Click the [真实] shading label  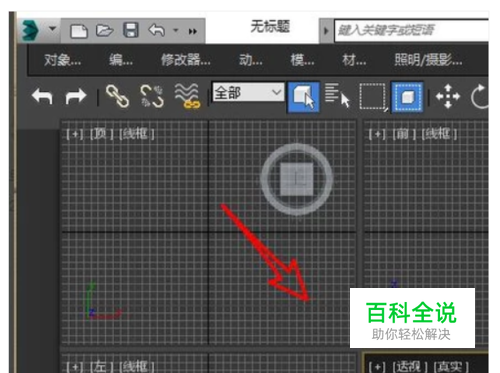451,367
